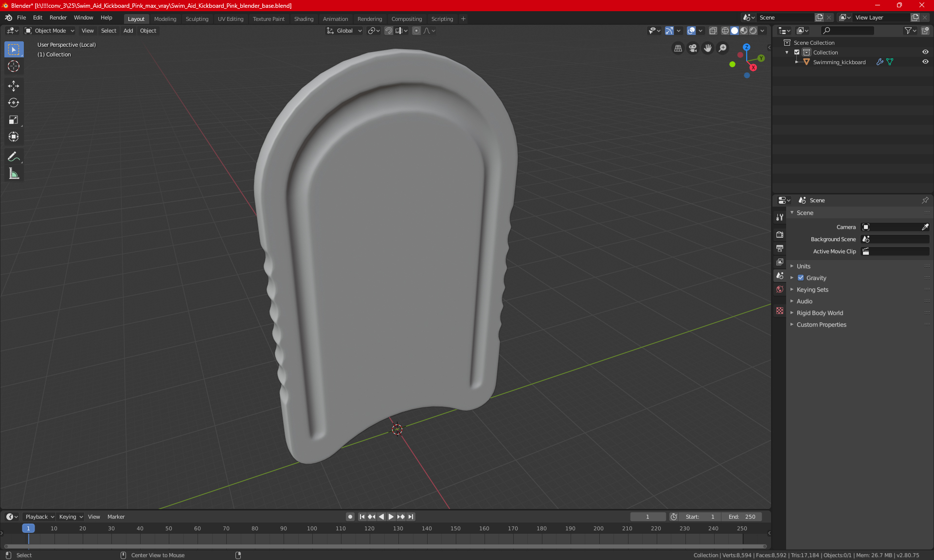Image resolution: width=934 pixels, height=560 pixels.
Task: Uncheck the Collection exclude checkbox
Action: (797, 52)
